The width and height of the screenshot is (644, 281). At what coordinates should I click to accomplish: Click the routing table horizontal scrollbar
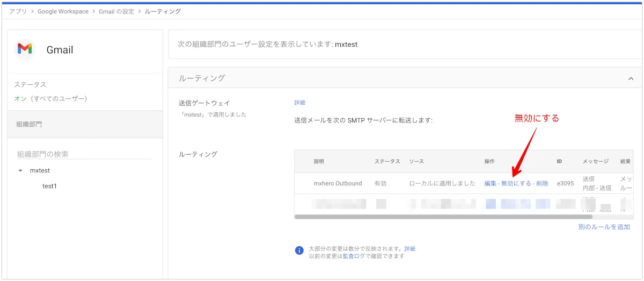coord(443,217)
